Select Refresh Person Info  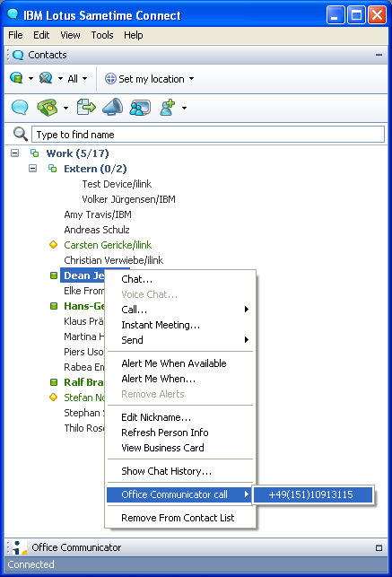click(x=180, y=433)
